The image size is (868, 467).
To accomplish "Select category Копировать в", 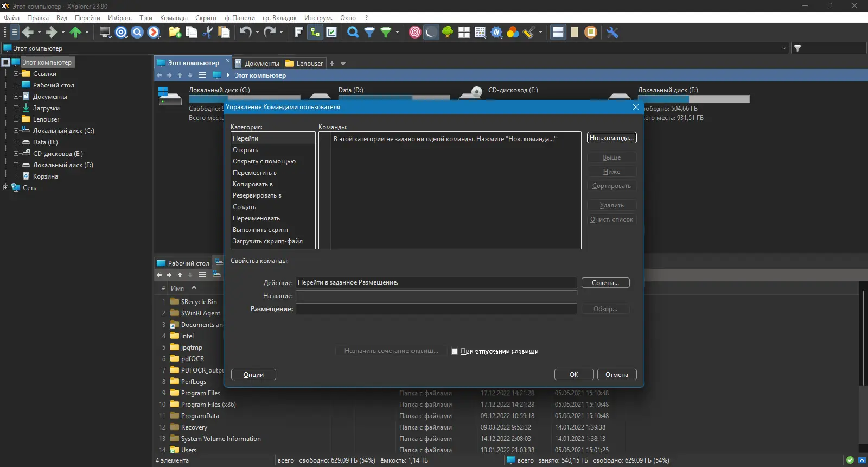I will point(273,184).
